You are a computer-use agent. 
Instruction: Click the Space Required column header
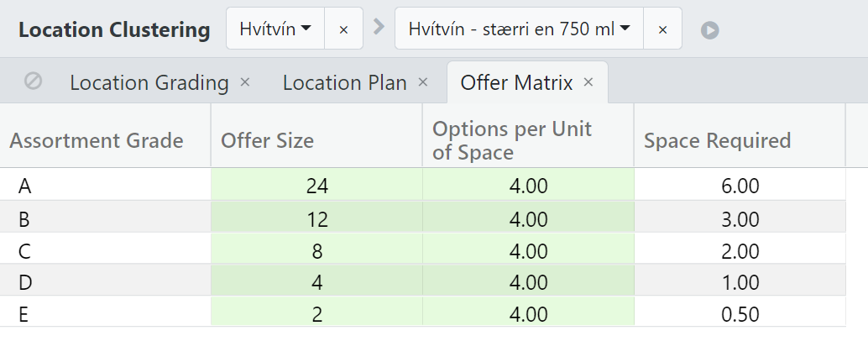(x=717, y=140)
